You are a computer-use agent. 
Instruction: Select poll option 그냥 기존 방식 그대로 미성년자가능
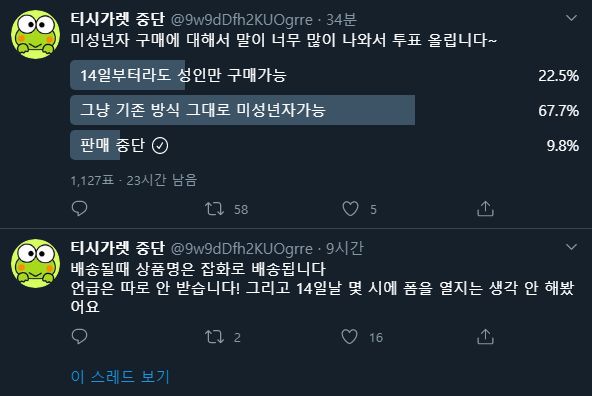(x=324, y=110)
